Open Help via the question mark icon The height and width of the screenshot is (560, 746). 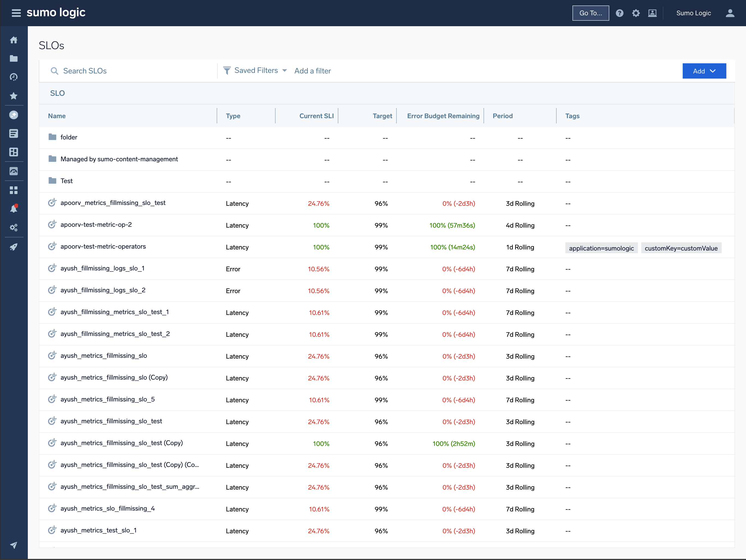click(x=620, y=13)
